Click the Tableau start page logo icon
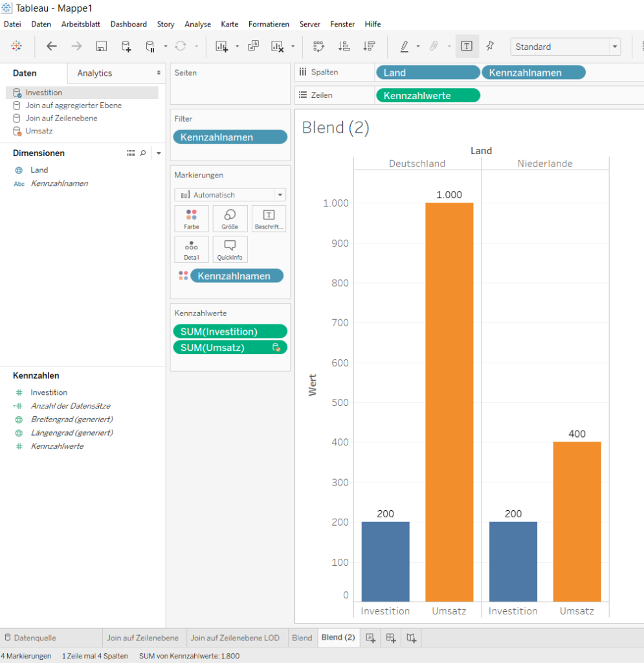This screenshot has width=644, height=663. click(16, 46)
